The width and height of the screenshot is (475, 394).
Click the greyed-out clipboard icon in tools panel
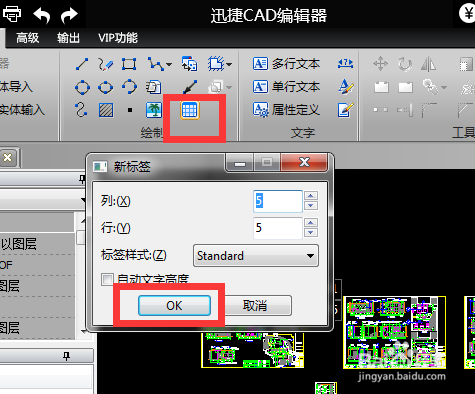381,87
